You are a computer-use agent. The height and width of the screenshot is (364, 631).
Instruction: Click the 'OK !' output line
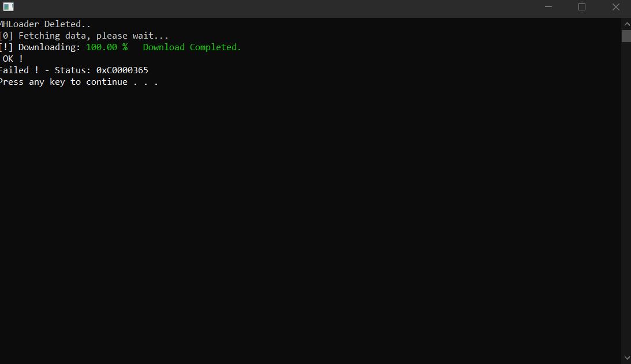pyautogui.click(x=13, y=59)
